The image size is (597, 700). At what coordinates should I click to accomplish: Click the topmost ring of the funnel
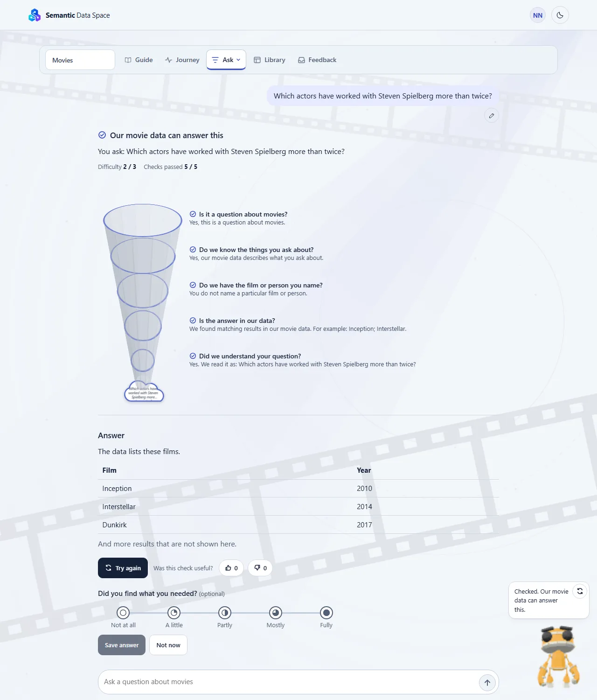143,220
